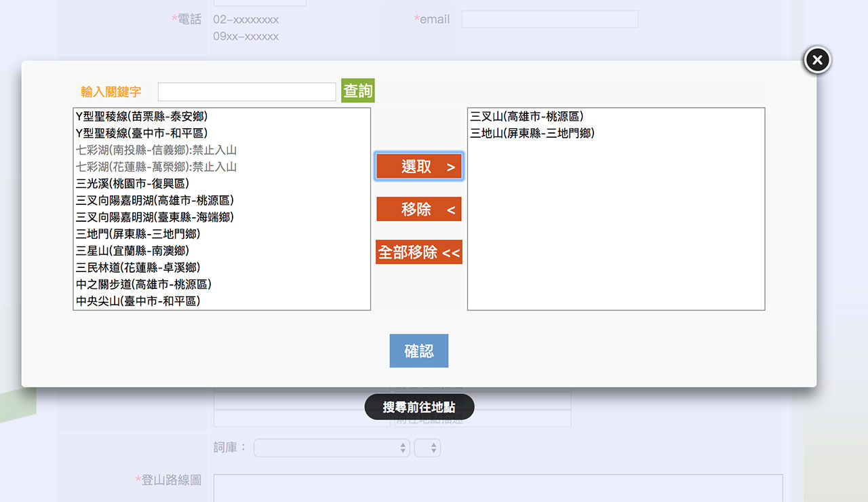Screen dimensions: 868x502
Task: Click the 查詢 search button
Action: point(357,91)
